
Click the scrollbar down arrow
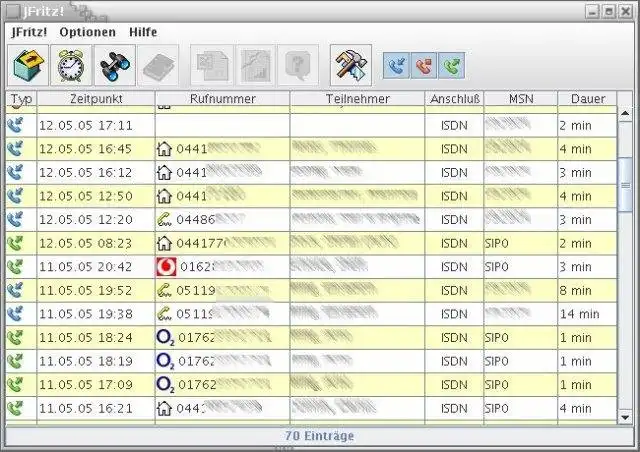click(625, 417)
